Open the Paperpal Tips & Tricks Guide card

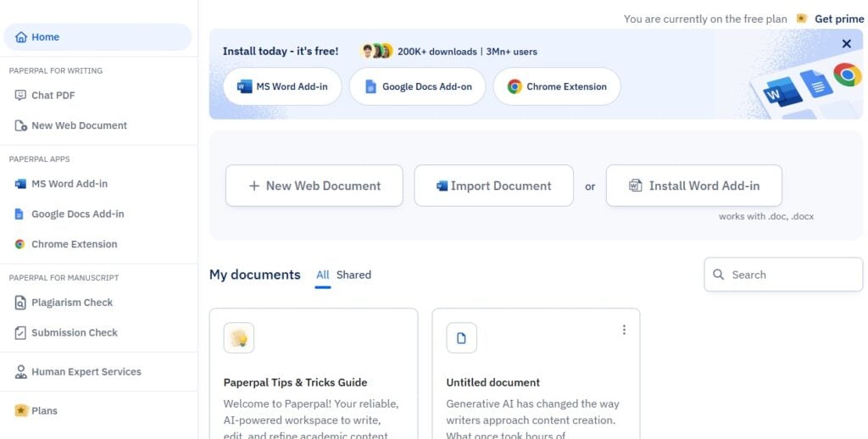point(314,375)
